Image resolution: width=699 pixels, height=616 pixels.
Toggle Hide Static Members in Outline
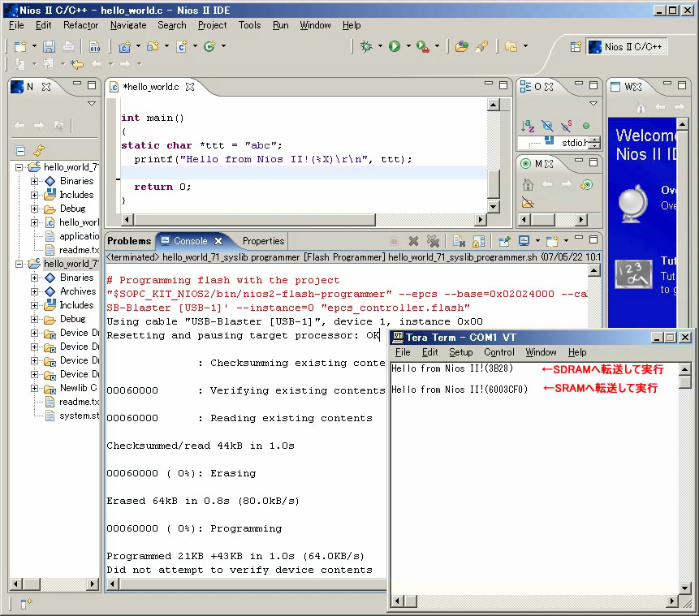coord(567,126)
